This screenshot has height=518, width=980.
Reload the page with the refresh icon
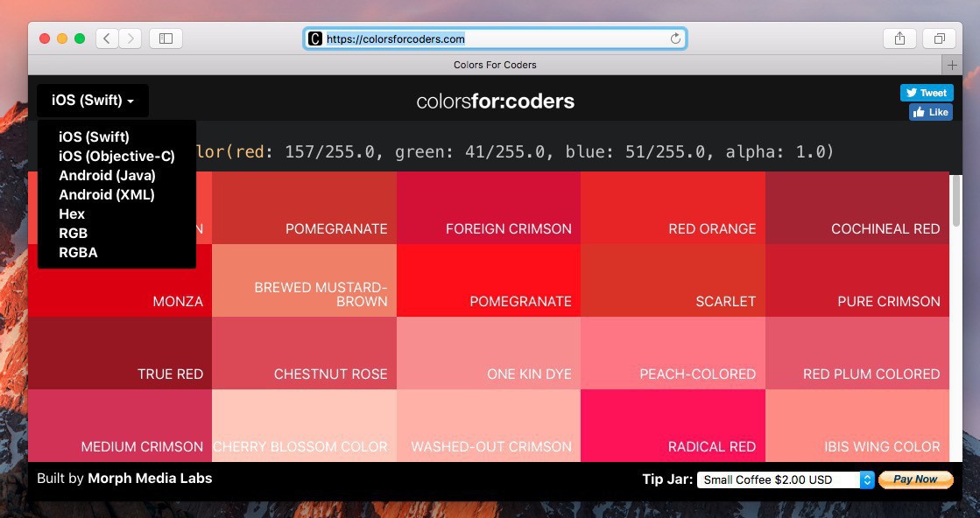(675, 38)
